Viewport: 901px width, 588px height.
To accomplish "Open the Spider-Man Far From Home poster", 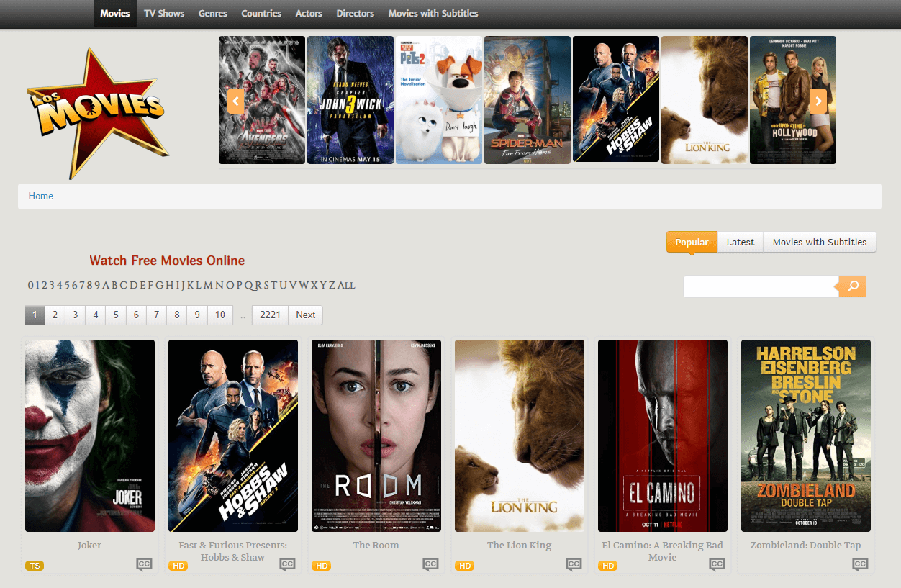I will (528, 100).
